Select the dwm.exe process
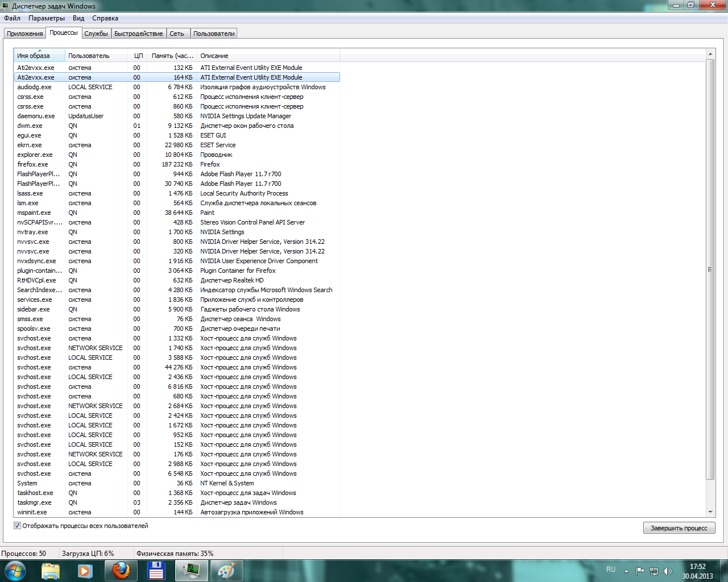The image size is (728, 582). pyautogui.click(x=177, y=126)
